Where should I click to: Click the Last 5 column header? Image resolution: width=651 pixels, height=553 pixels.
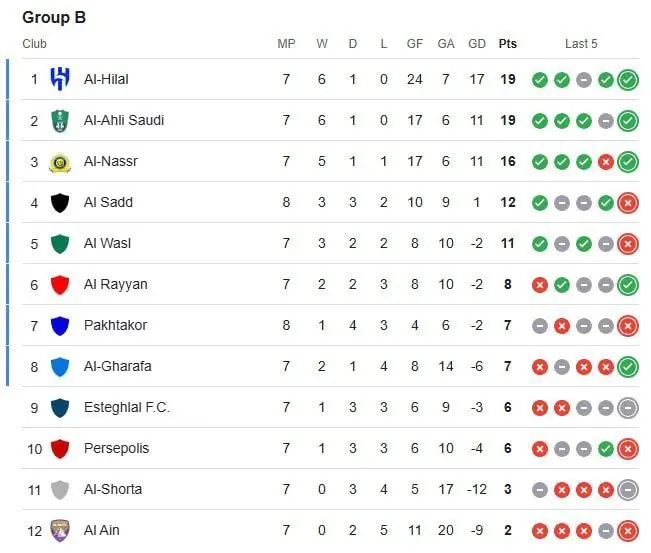tap(581, 44)
